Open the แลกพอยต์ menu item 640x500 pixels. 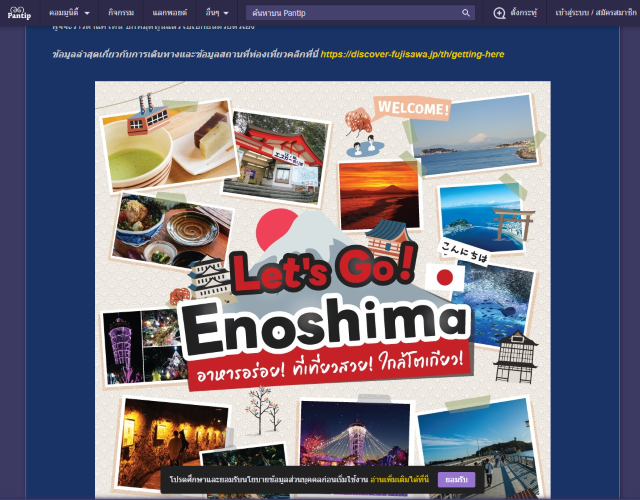click(169, 13)
